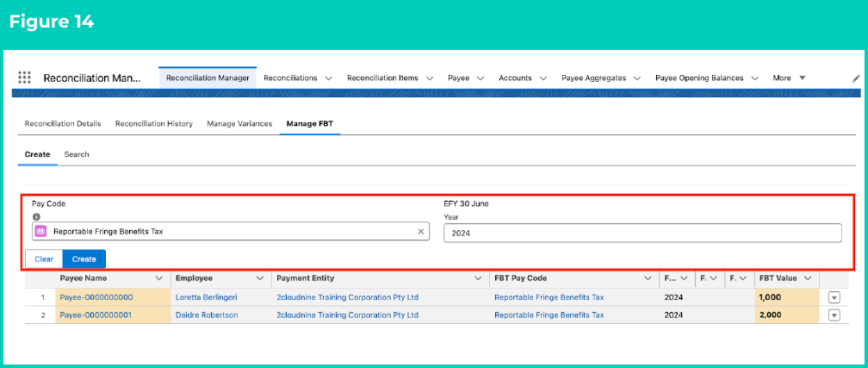Go to Payee Opening Balances nav item

pyautogui.click(x=699, y=78)
